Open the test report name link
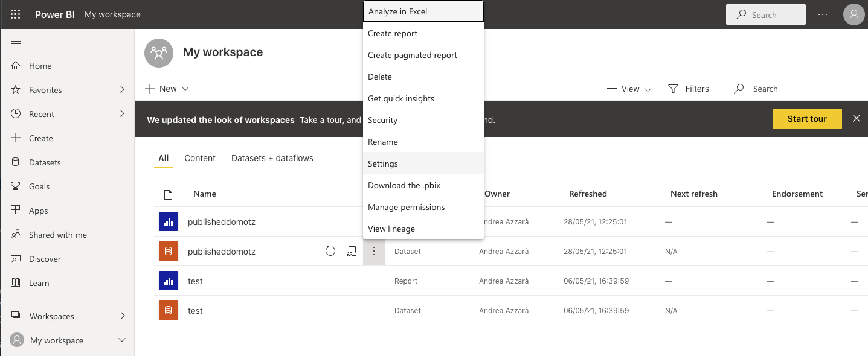 pyautogui.click(x=195, y=281)
